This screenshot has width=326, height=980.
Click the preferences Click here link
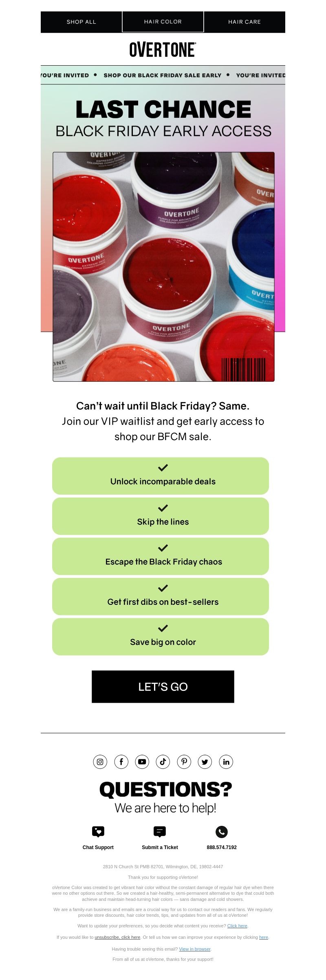tap(237, 926)
